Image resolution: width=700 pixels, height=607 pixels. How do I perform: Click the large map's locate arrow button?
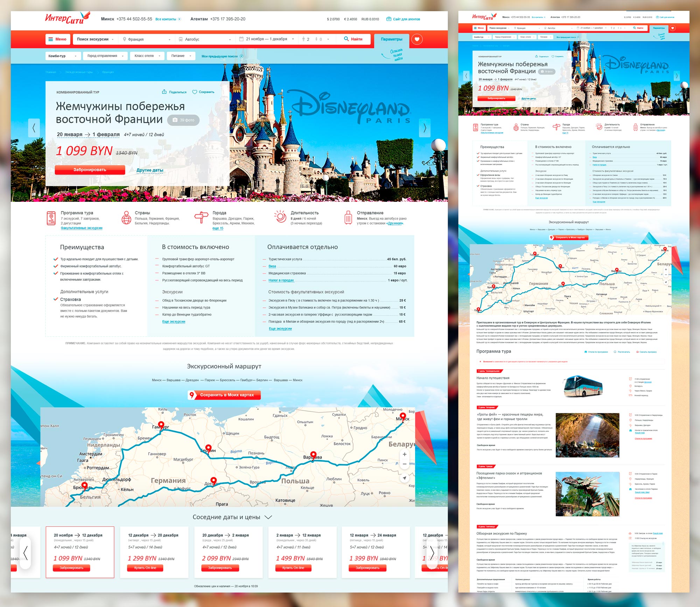point(405,478)
